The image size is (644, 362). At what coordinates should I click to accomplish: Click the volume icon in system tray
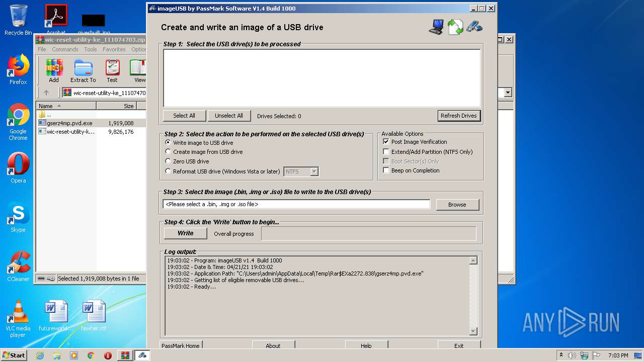point(572,355)
